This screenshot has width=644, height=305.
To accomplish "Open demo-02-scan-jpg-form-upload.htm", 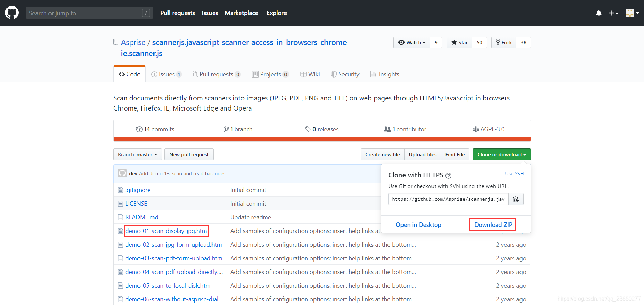I will point(174,245).
